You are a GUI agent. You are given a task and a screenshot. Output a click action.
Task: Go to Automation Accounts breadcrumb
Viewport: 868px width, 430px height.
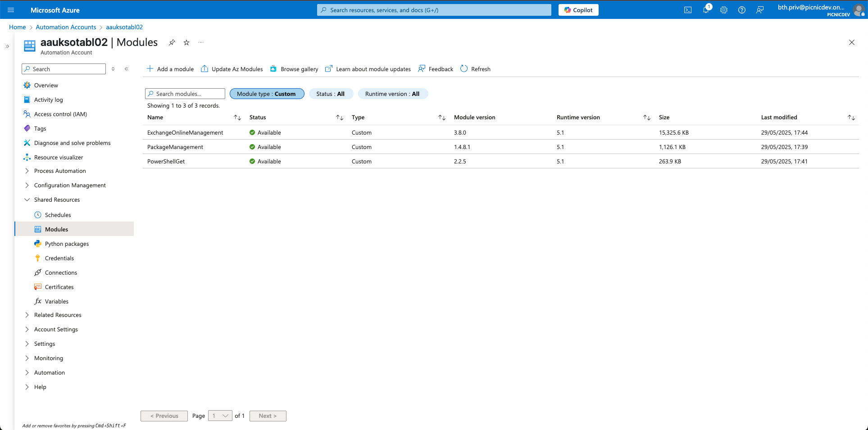(66, 27)
